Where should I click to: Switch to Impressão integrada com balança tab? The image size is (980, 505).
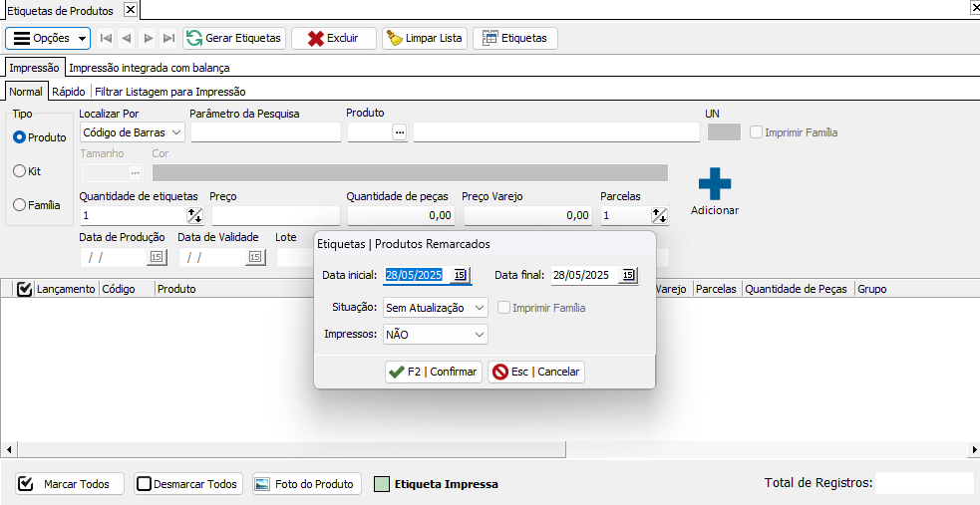click(149, 68)
